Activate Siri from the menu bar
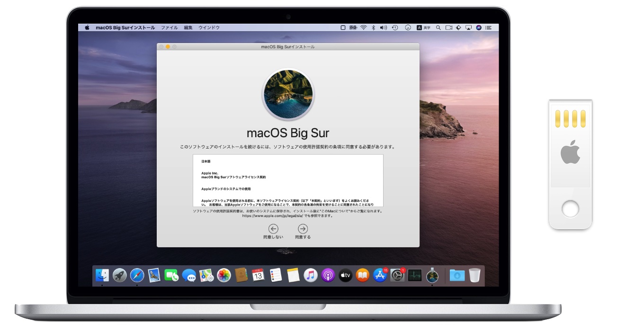Image resolution: width=644 pixels, height=331 pixels. click(x=479, y=27)
